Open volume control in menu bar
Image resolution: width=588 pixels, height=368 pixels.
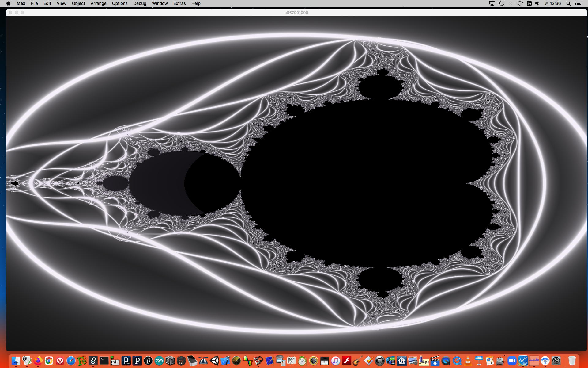pos(537,3)
